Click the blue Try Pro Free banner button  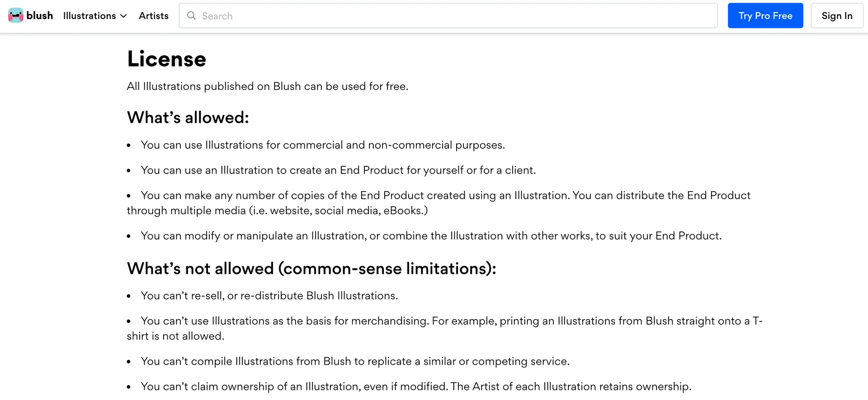pyautogui.click(x=765, y=15)
